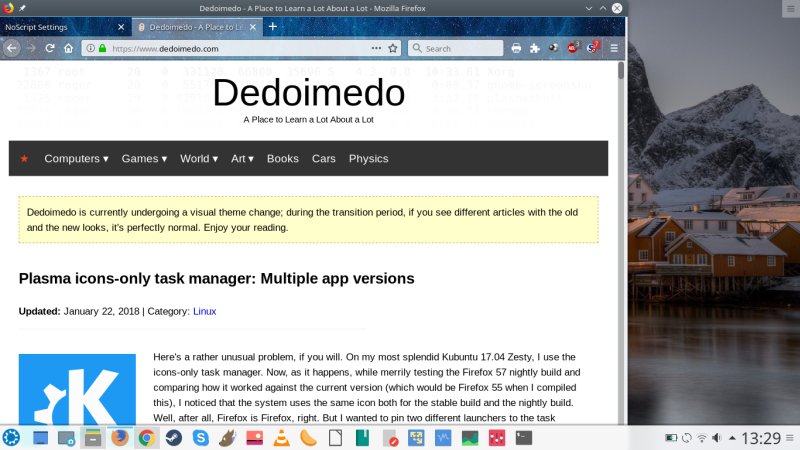Launch Skype from the taskbar
This screenshot has height=450, width=800.
(201, 437)
